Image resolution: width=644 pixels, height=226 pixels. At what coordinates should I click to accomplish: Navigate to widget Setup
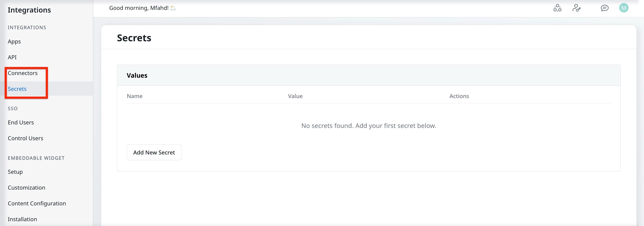click(15, 172)
